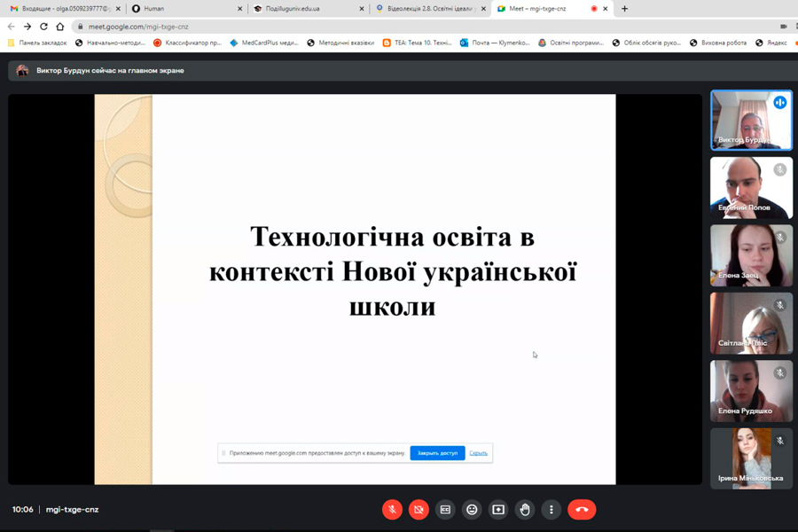Go to browser home page
Screen dimensions: 798x532
click(60, 27)
